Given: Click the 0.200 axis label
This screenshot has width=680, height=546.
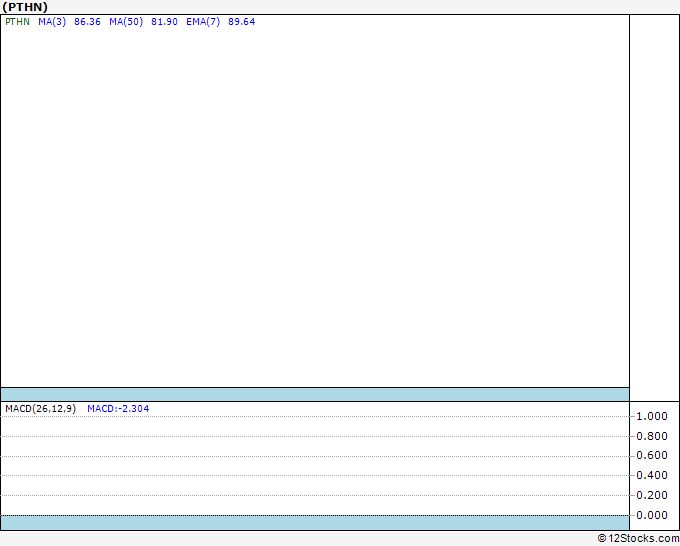Looking at the screenshot, I should tap(652, 495).
